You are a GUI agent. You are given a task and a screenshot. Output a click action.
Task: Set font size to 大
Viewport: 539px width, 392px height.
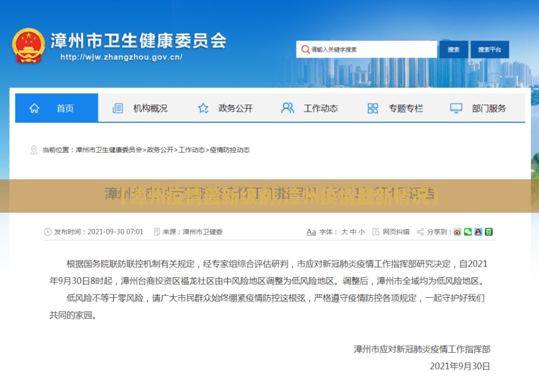[344, 232]
